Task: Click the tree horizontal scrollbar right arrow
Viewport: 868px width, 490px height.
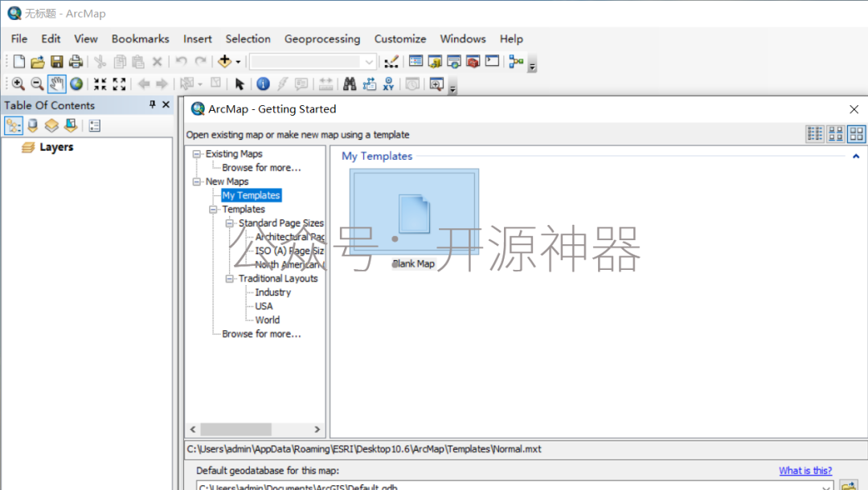Action: [317, 429]
